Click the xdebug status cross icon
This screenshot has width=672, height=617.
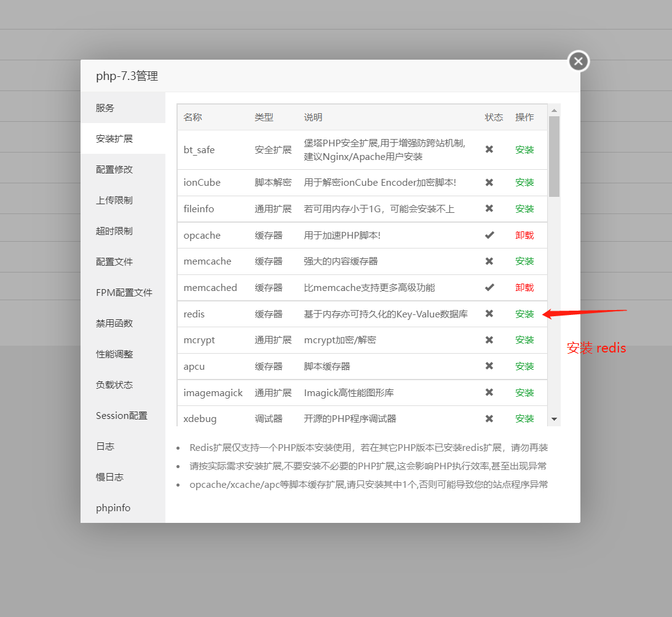489,418
